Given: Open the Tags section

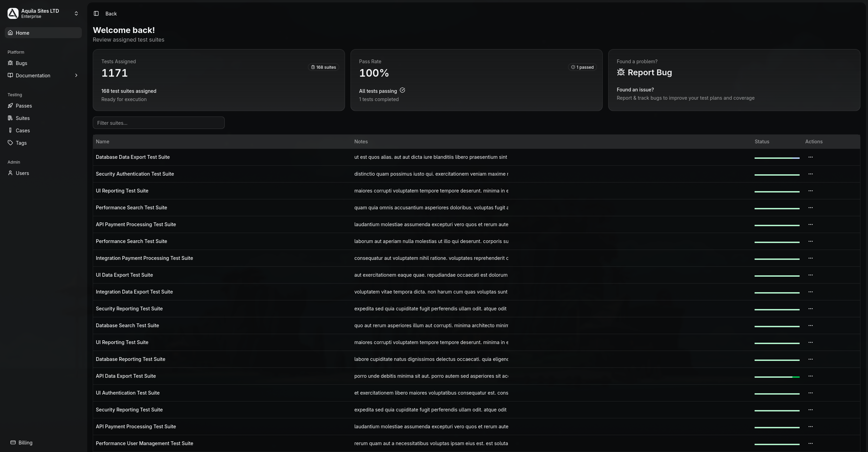Looking at the screenshot, I should (21, 143).
